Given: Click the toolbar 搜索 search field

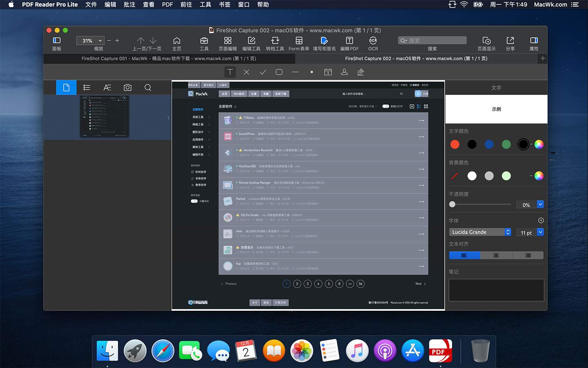Looking at the screenshot, I should pos(432,40).
